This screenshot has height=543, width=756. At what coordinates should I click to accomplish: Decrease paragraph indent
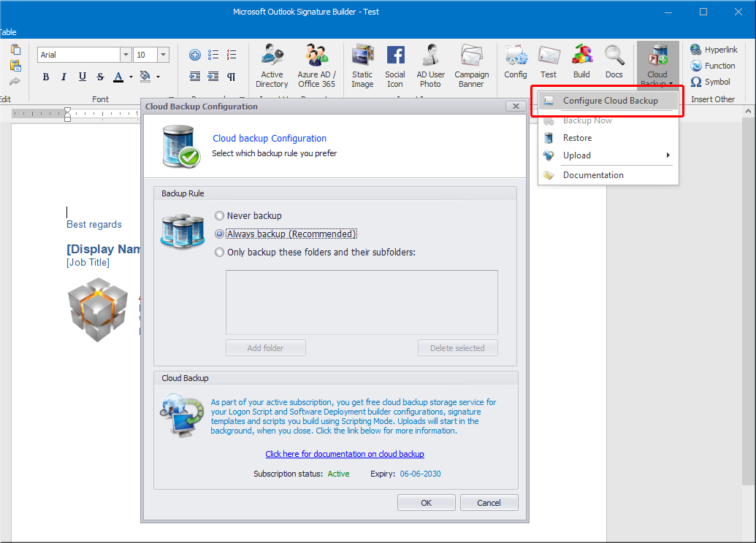(195, 77)
